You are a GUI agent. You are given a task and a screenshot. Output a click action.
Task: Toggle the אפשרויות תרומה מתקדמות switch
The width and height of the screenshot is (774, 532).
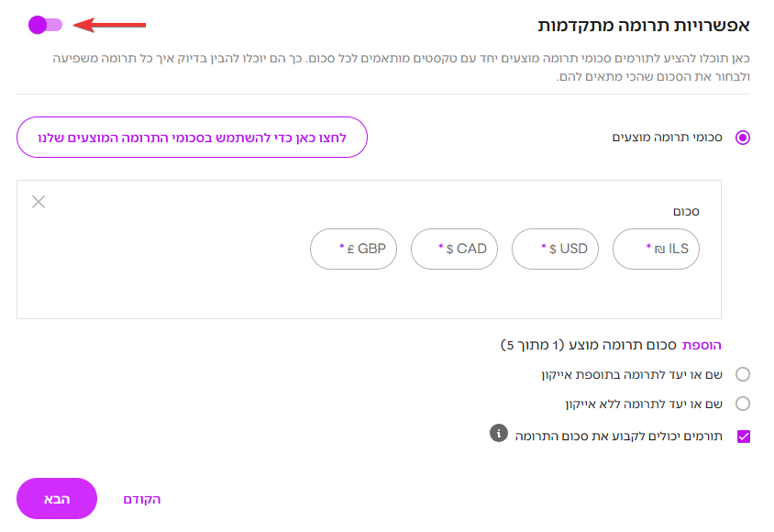(x=46, y=25)
